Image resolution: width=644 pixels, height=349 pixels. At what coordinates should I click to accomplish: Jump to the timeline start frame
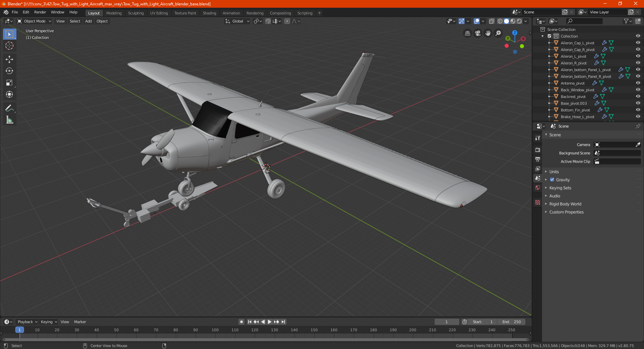pos(250,322)
